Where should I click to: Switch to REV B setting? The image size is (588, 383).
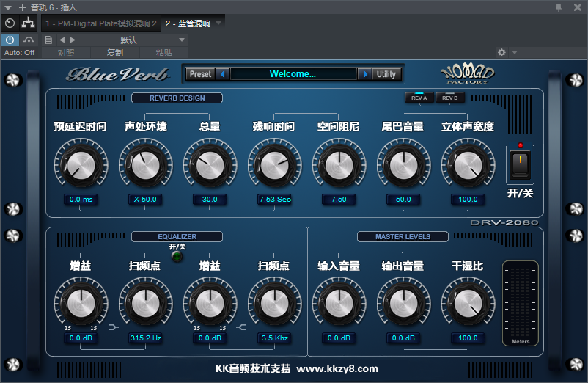(450, 98)
